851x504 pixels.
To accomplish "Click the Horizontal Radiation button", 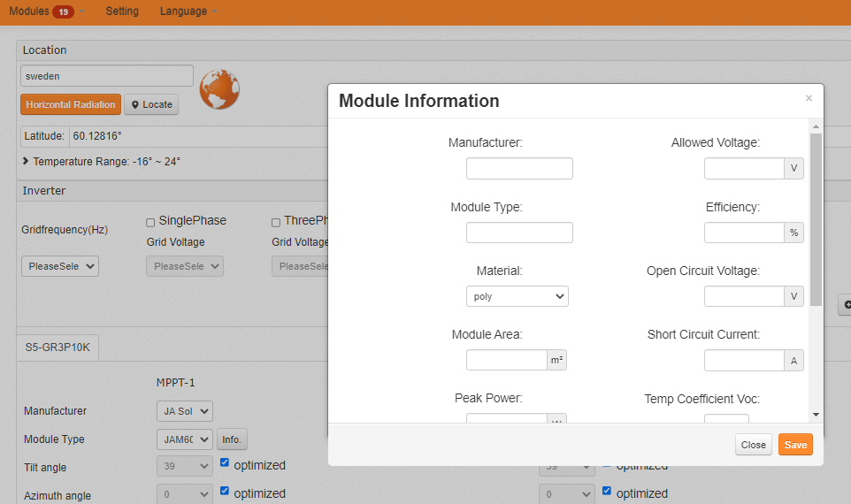I will tap(71, 104).
